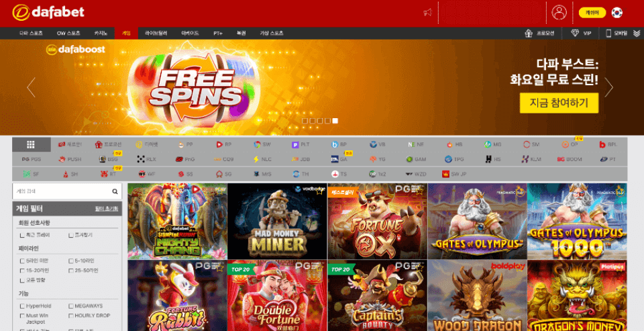This screenshot has width=644, height=331.
Task: Open the Gates of Olympus 1000 thumbnail
Action: (577, 221)
